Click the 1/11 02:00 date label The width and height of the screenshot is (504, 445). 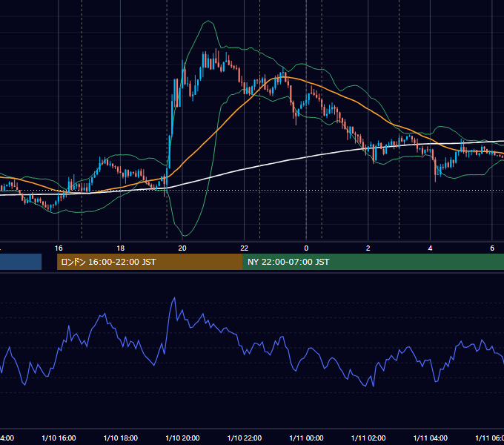(x=368, y=438)
